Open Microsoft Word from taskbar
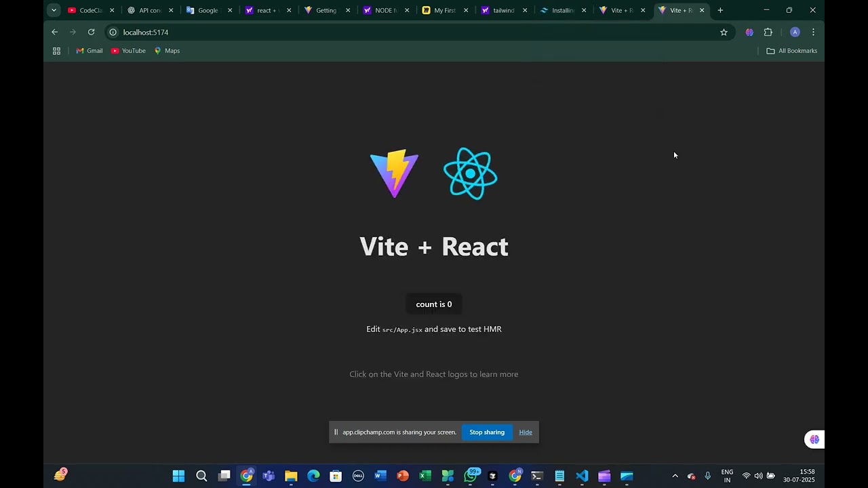This screenshot has height=488, width=868. pos(380,476)
